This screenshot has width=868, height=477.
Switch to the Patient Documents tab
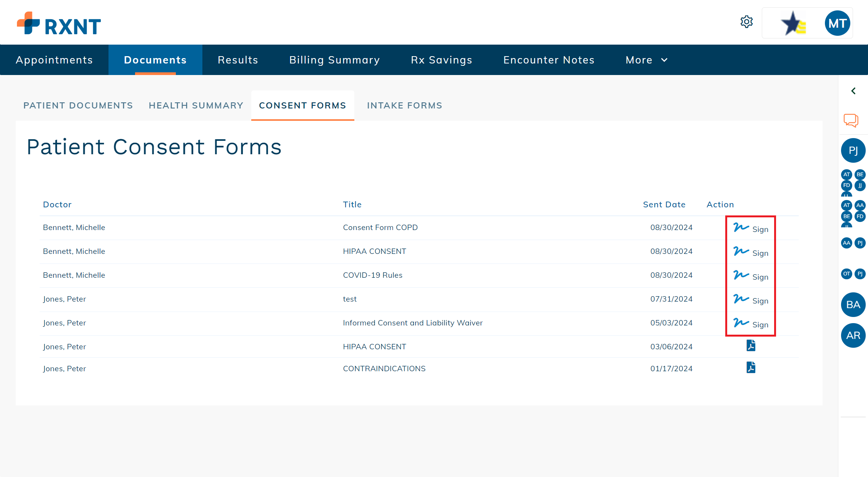78,105
